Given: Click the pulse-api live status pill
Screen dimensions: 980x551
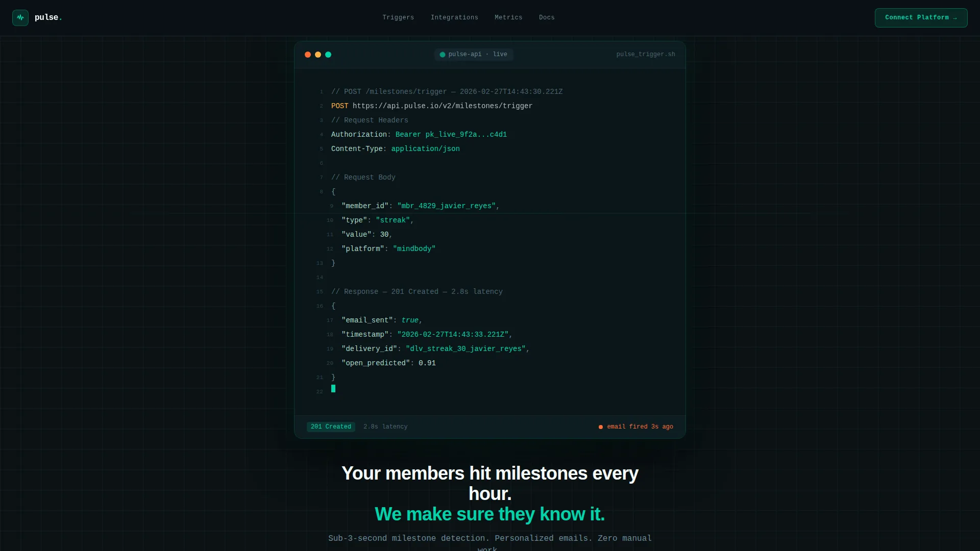Looking at the screenshot, I should [474, 55].
